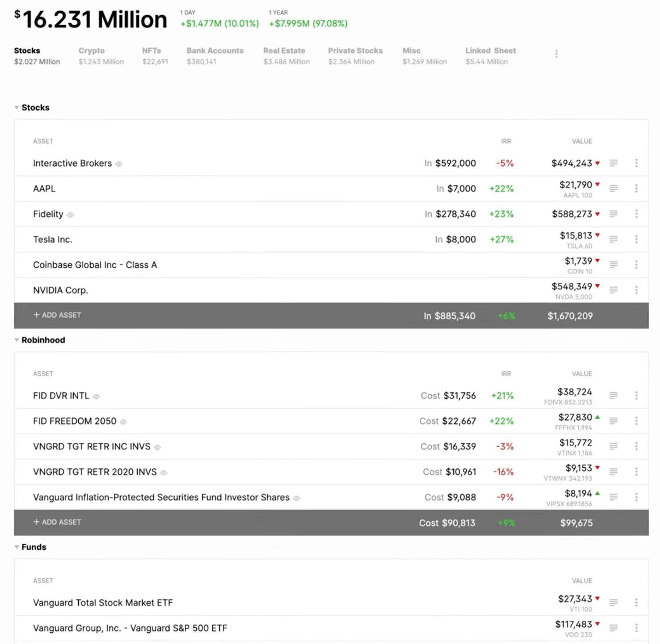Open notes icon for AAPL row
Screen dimensions: 660x644
click(613, 188)
